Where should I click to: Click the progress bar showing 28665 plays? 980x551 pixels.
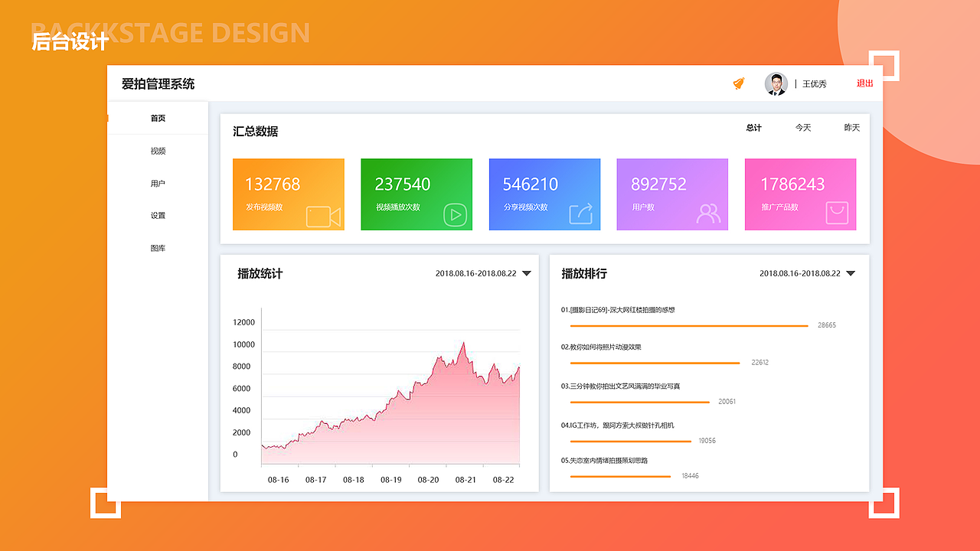688,324
